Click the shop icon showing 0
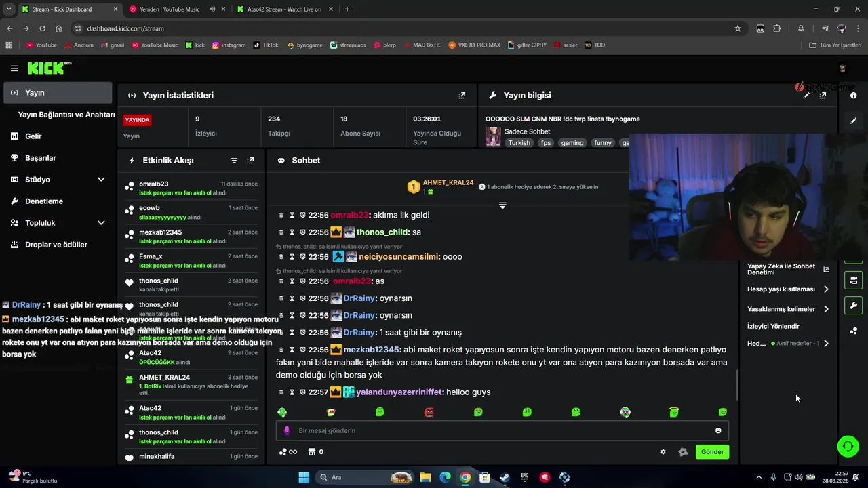Image resolution: width=868 pixels, height=488 pixels. coord(315,452)
